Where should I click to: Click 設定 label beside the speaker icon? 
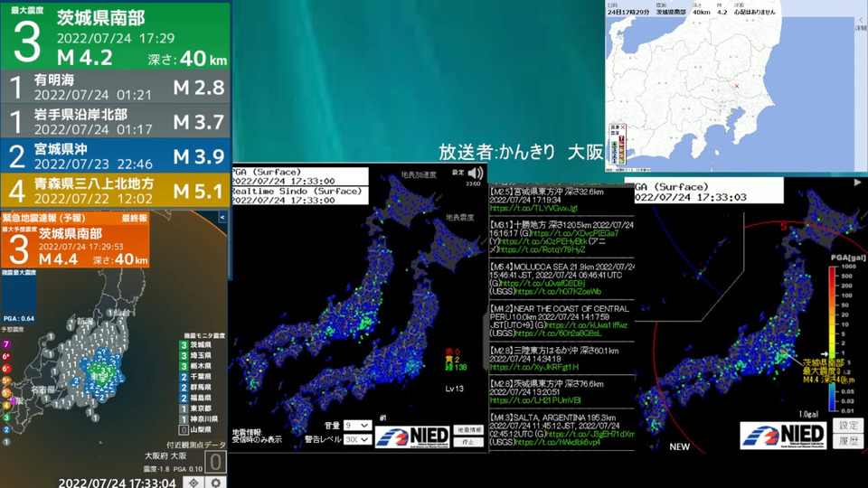pos(458,173)
